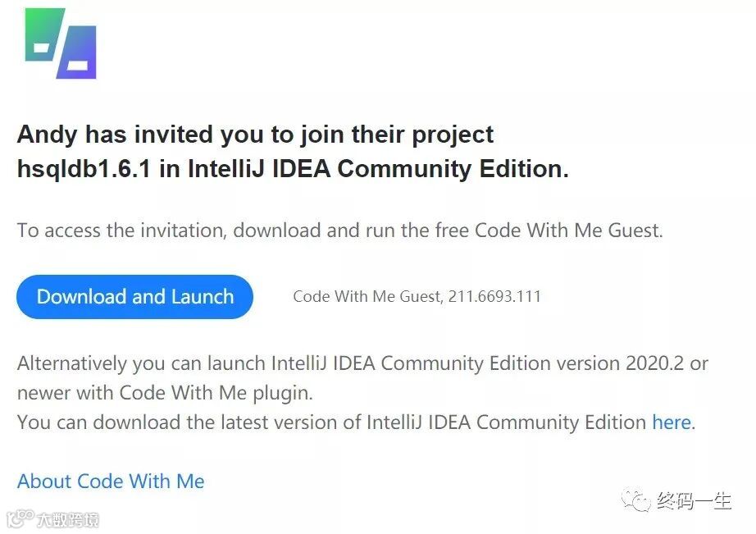The image size is (756, 534).
Task: Click 'IntelliJ IDEA Community Edition' in the heading
Action: click(378, 169)
